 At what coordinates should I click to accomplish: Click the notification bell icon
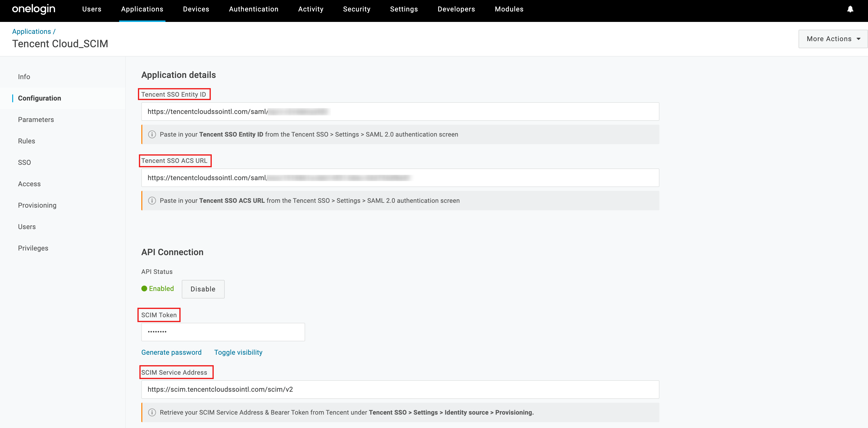click(850, 9)
